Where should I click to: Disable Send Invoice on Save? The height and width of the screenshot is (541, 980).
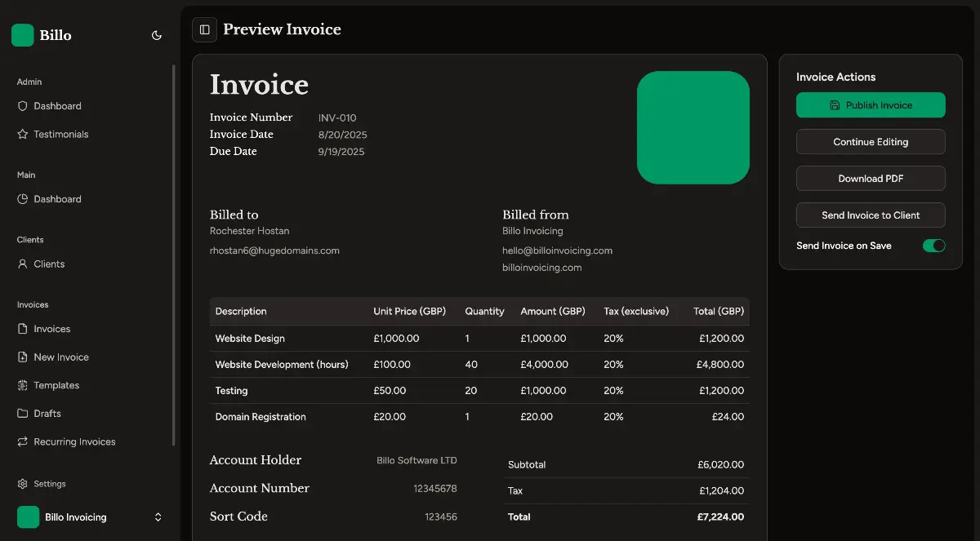pyautogui.click(x=933, y=246)
